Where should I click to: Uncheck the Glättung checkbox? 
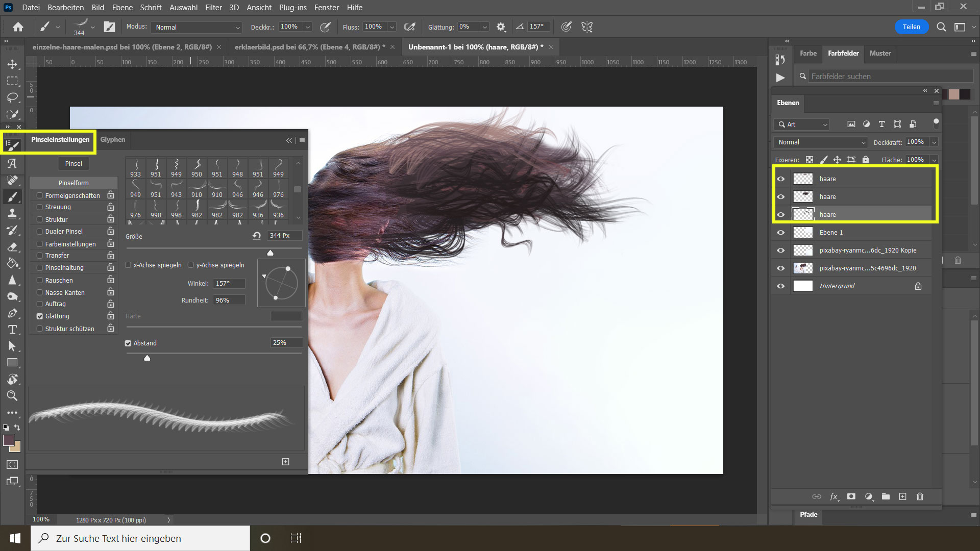40,316
